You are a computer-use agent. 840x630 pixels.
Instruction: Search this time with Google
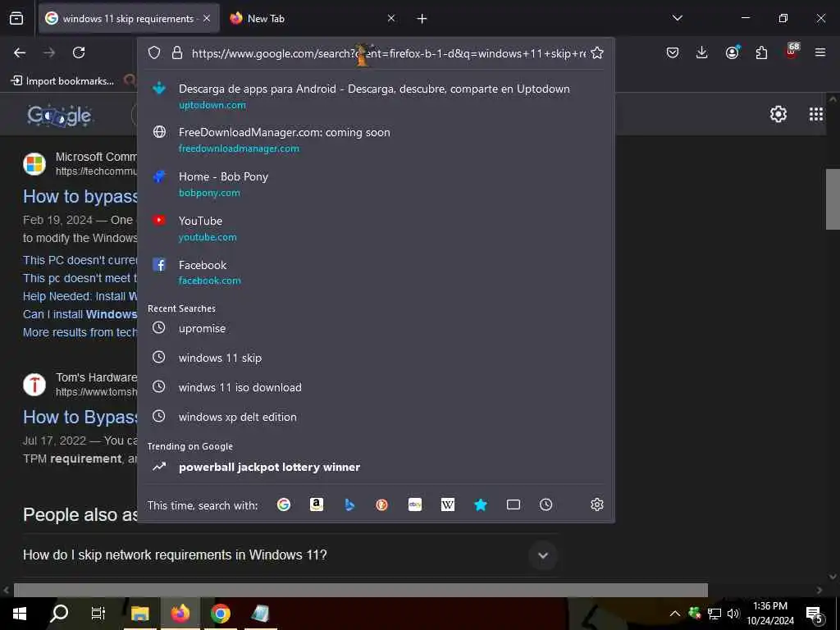283,504
